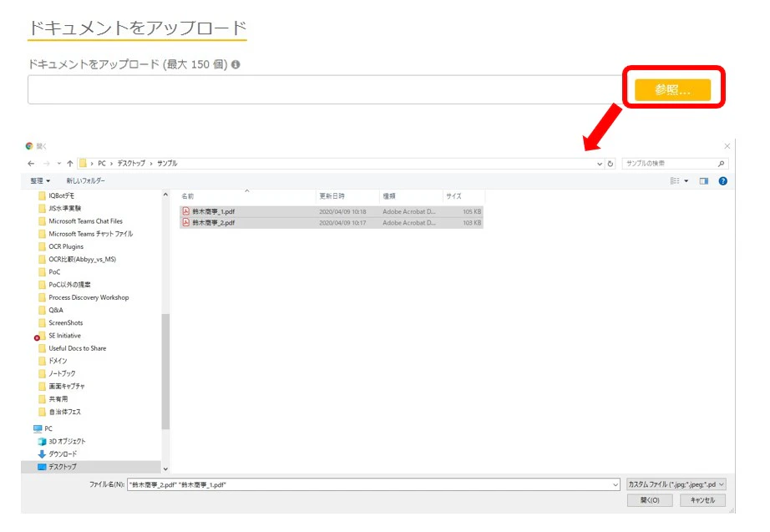
Task: Click the ファイル名 filename input field
Action: tap(373, 485)
